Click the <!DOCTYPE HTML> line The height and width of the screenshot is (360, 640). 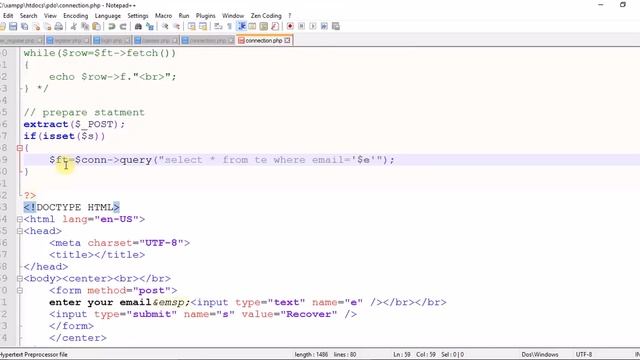pyautogui.click(x=71, y=207)
